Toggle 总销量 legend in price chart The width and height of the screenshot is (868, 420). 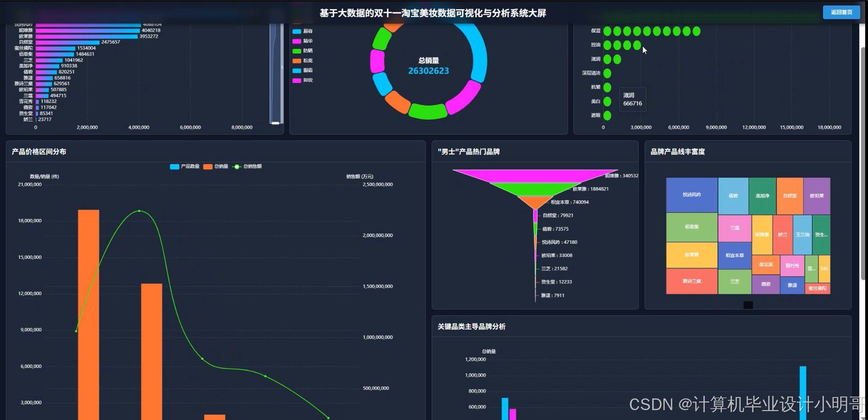(215, 167)
